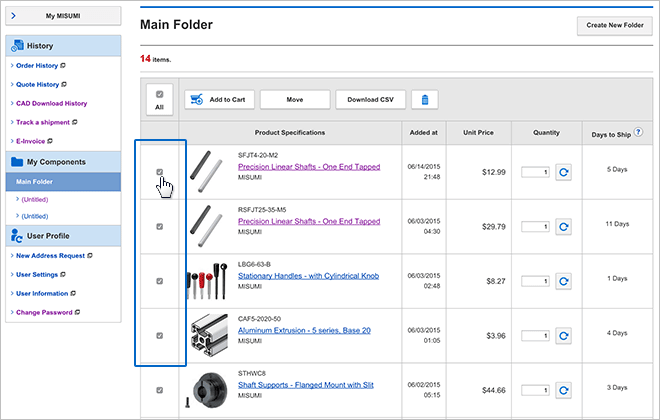Image resolution: width=660 pixels, height=420 pixels.
Task: Uncheck the SFJT4-20-M2 item checkbox
Action: (160, 172)
